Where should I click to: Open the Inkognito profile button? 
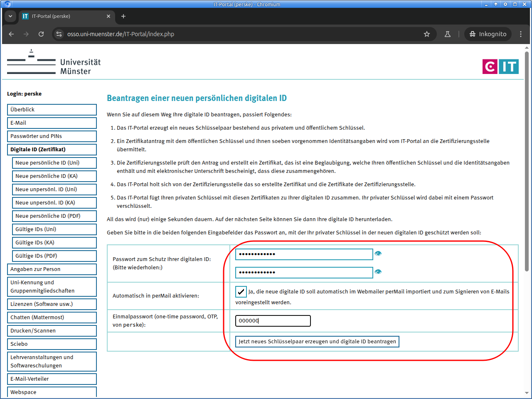pos(488,34)
